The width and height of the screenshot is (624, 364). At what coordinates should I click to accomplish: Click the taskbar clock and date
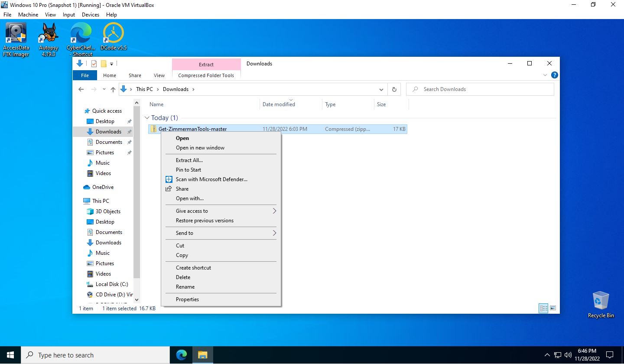click(587, 355)
